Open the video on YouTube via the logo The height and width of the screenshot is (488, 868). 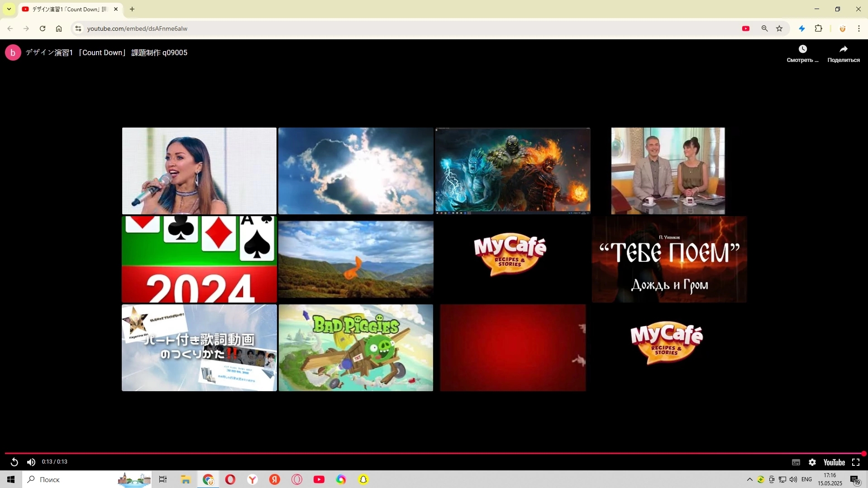click(834, 462)
